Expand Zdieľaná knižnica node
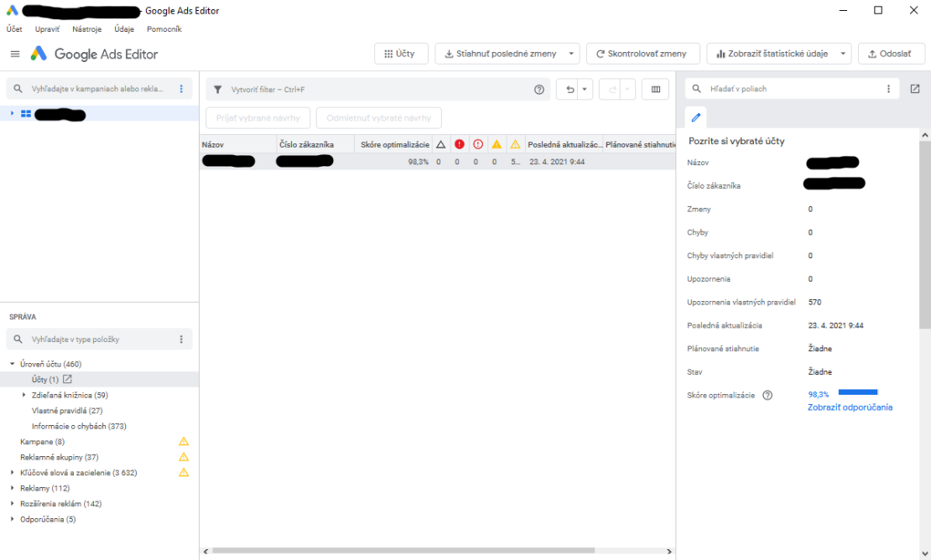 [x=23, y=395]
